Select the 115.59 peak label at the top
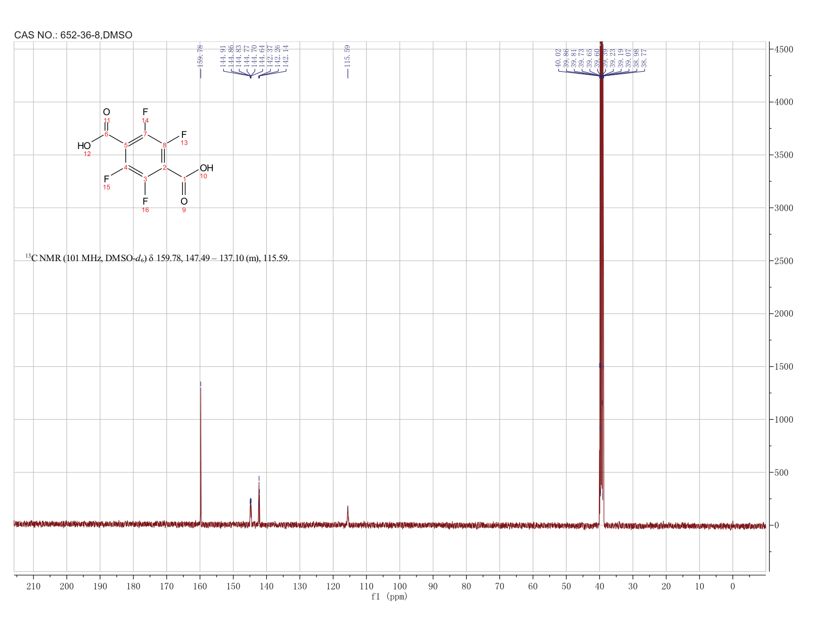Screen dimensions: 834x644 (347, 56)
